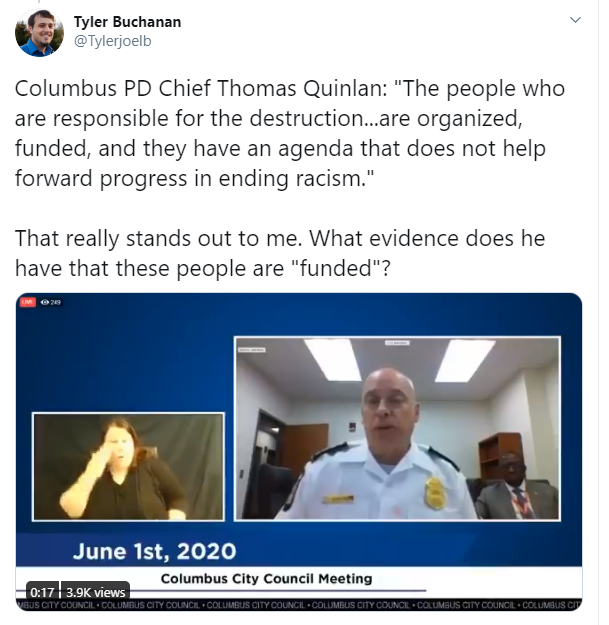The height and width of the screenshot is (625, 609).
Task: Click the June 1st, 2020 date overlay
Action: coord(155,551)
